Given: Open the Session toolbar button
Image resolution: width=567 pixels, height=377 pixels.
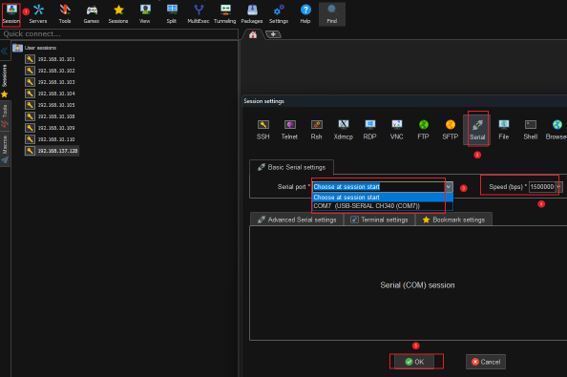Looking at the screenshot, I should pos(11,14).
